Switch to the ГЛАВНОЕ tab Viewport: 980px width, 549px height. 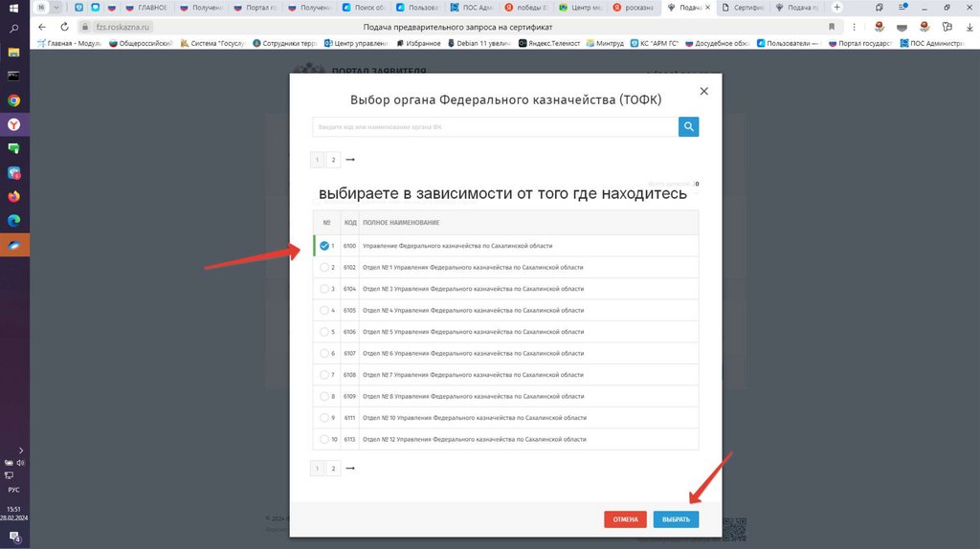point(146,8)
